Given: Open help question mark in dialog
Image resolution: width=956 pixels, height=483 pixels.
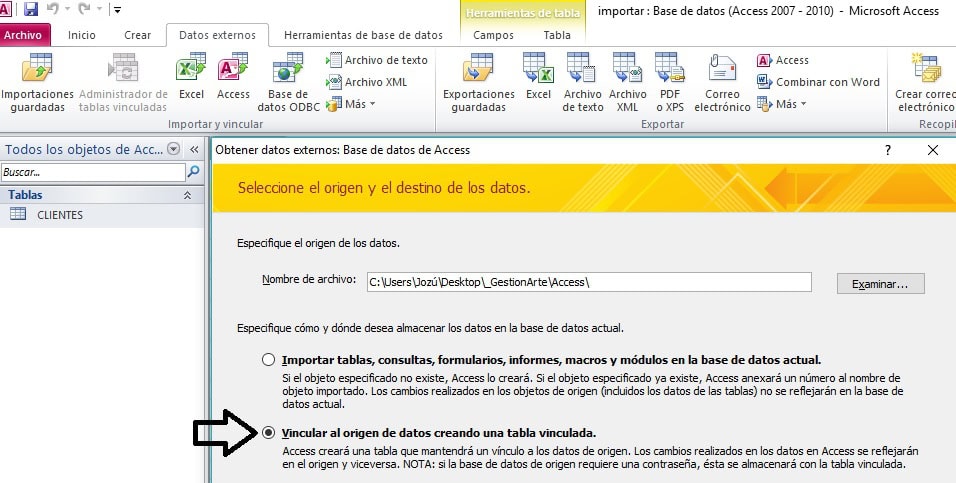Looking at the screenshot, I should pos(888,150).
